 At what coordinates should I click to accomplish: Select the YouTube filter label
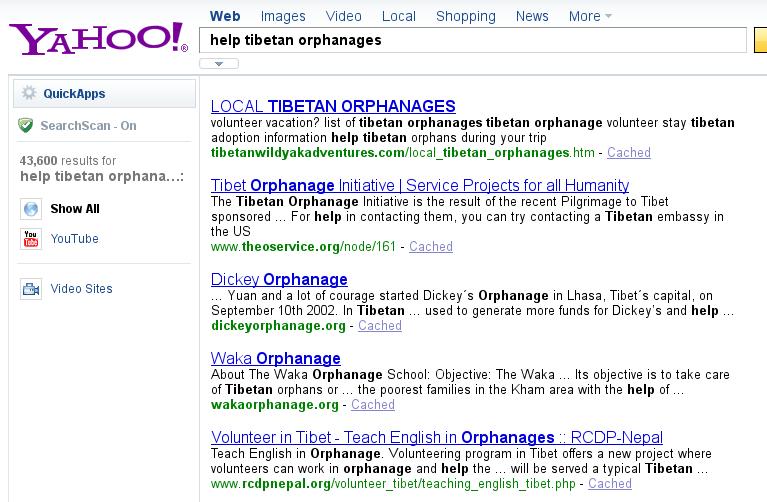point(75,239)
